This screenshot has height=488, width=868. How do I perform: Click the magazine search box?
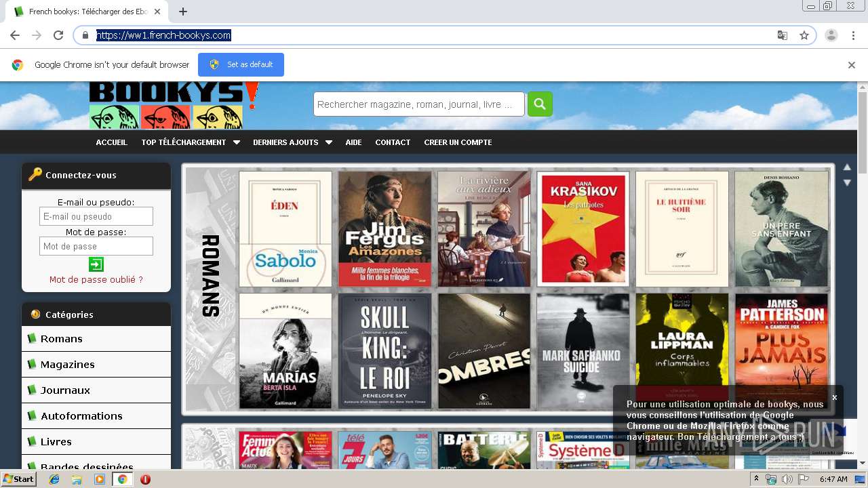pyautogui.click(x=419, y=104)
